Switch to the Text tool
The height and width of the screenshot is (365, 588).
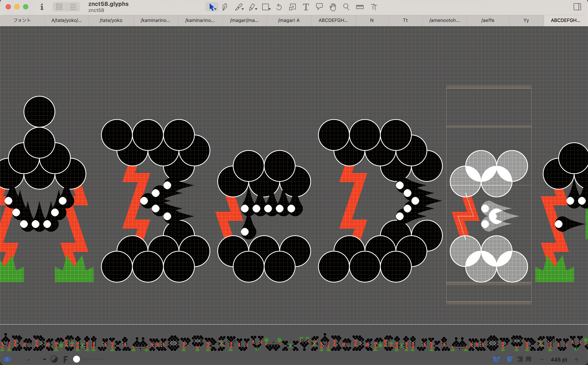click(x=306, y=7)
